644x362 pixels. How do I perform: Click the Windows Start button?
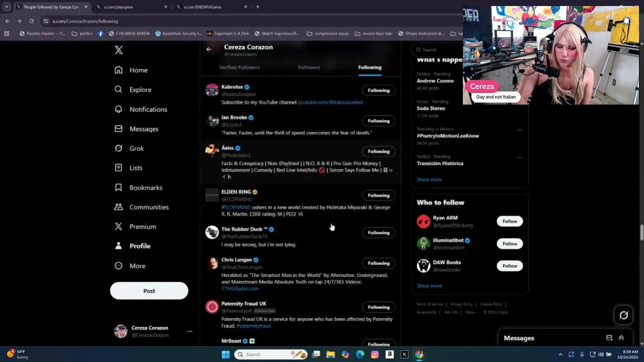[226, 354]
